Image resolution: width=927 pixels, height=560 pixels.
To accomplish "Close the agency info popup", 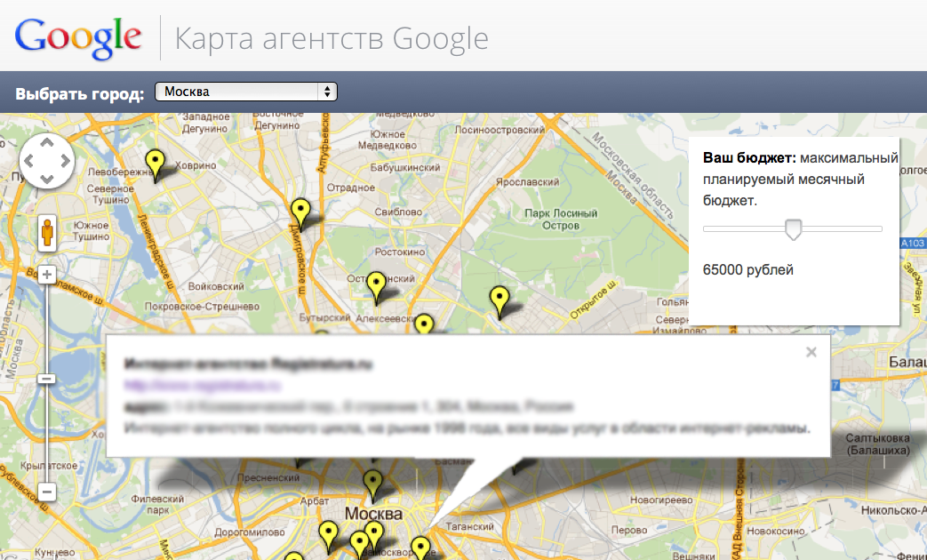I will tap(811, 352).
